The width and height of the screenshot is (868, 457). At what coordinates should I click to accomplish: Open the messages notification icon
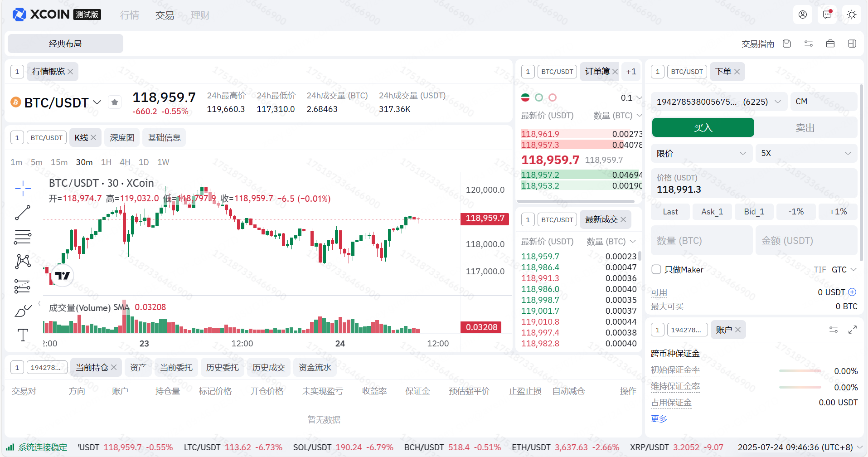tap(827, 15)
